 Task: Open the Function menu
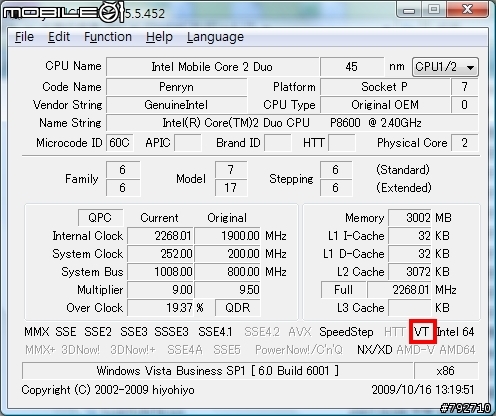[108, 37]
